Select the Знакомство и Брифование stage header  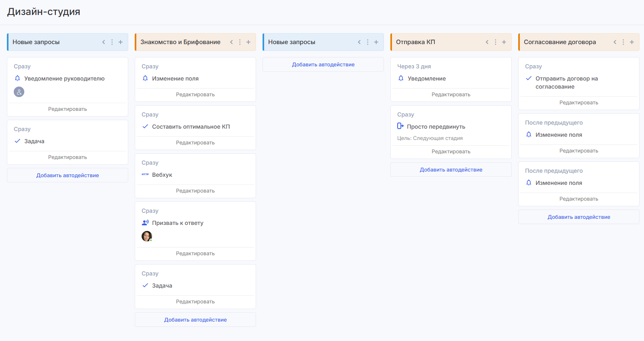pos(180,42)
